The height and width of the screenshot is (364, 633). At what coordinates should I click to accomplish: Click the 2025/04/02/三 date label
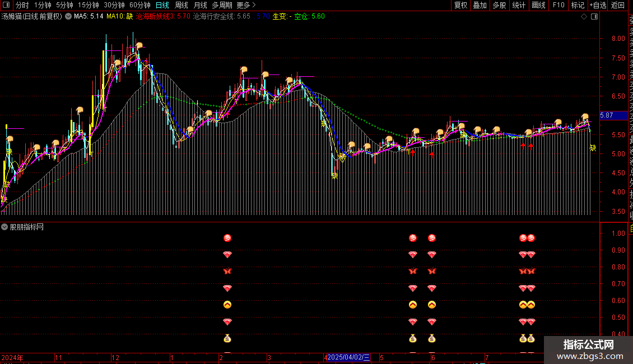coord(348,357)
